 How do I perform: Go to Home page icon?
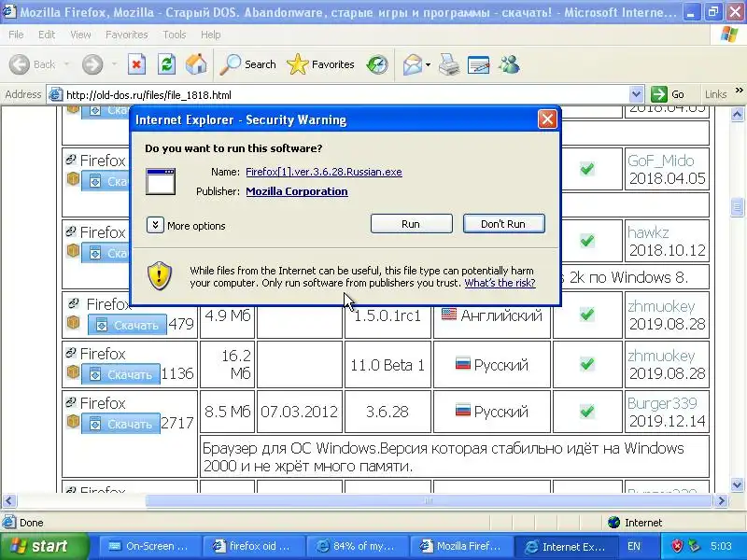(196, 64)
